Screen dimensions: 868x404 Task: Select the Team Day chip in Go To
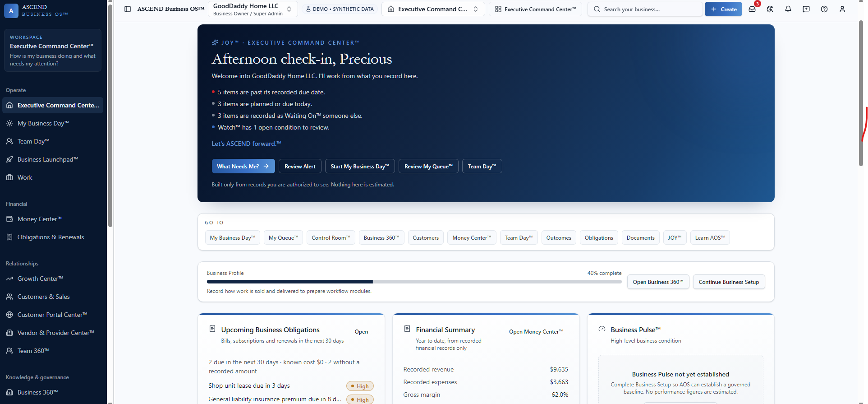[519, 237]
